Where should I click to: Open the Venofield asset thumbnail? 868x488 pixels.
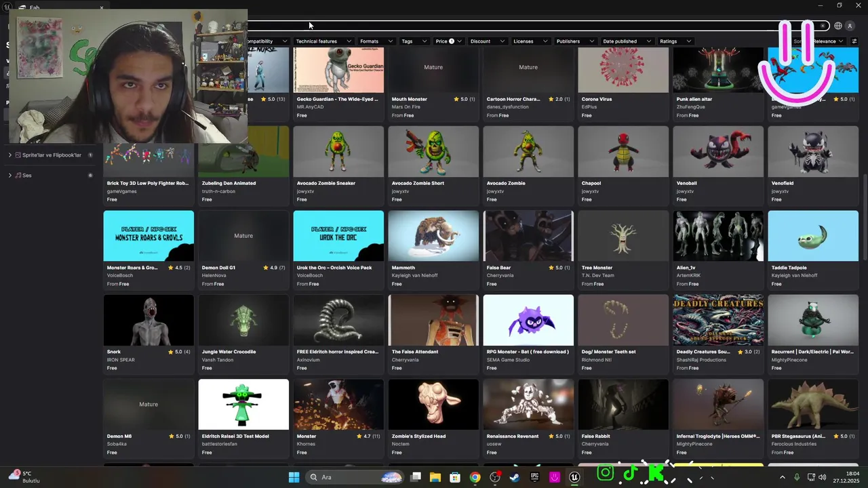click(813, 151)
